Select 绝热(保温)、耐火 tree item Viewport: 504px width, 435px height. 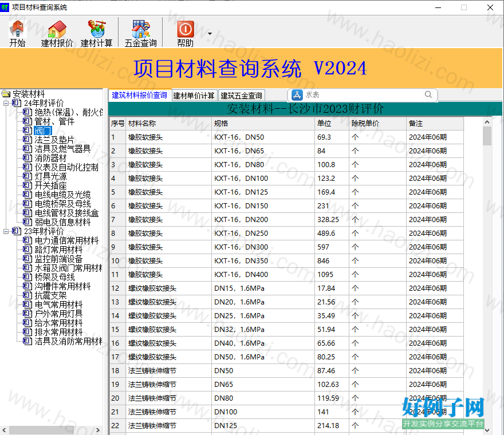[69, 112]
